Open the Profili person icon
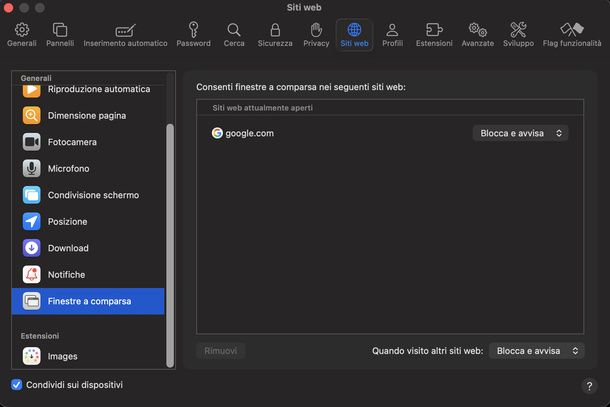This screenshot has width=610, height=407. pos(392,30)
